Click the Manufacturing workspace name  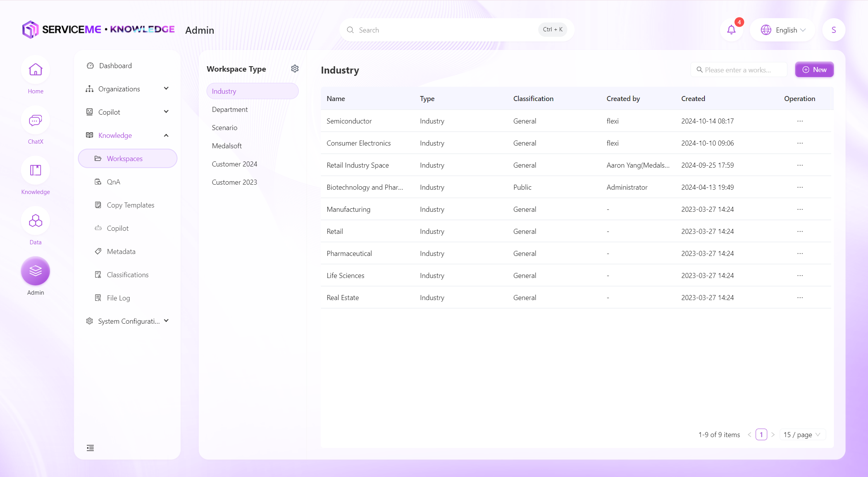tap(348, 209)
